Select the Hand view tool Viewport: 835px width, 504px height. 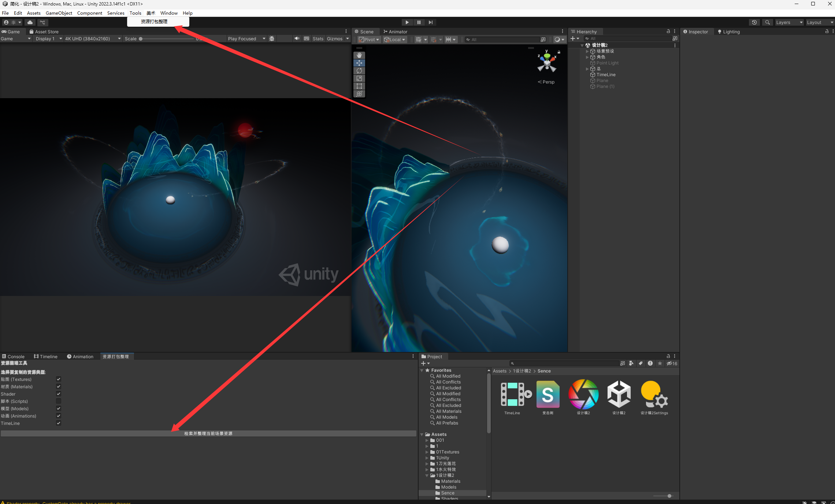359,55
